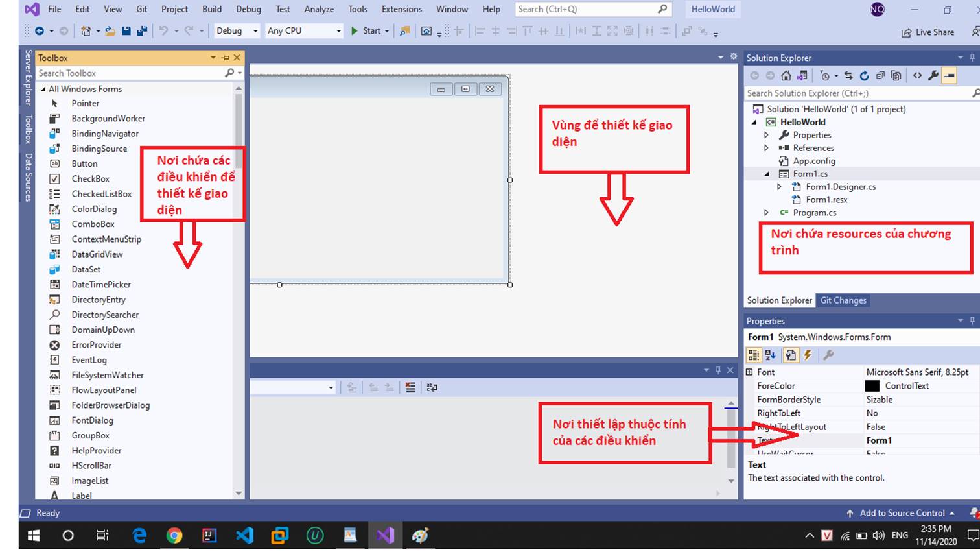Sort properties alphabetically in the Properties window

click(x=768, y=355)
